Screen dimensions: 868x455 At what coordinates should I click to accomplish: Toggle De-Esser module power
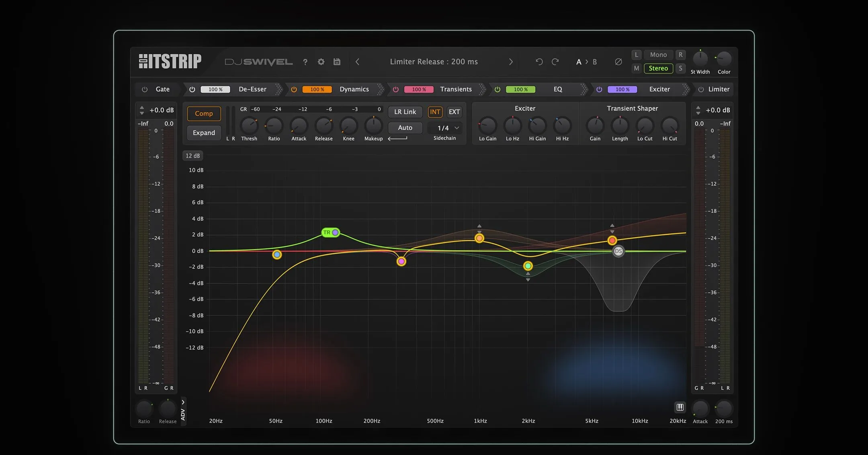[192, 89]
